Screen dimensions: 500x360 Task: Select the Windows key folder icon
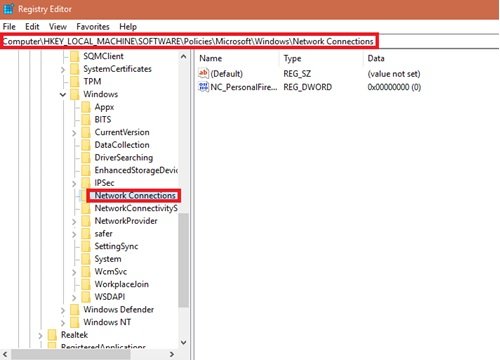[x=75, y=94]
